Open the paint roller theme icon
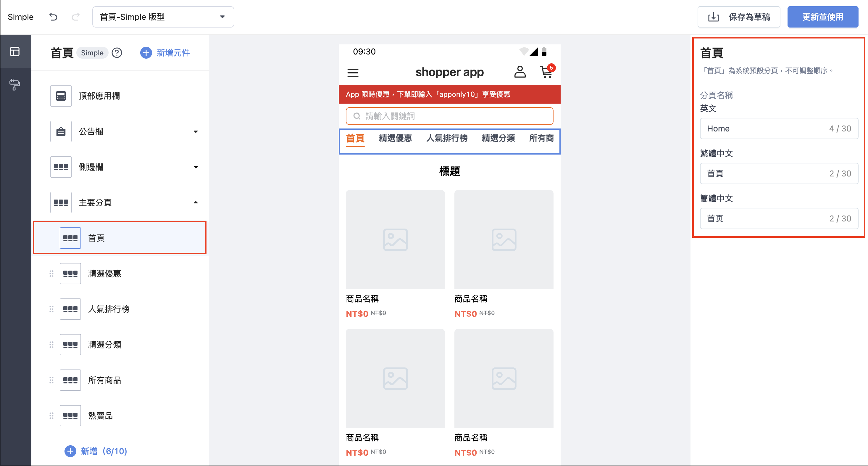868x466 pixels. coord(15,84)
